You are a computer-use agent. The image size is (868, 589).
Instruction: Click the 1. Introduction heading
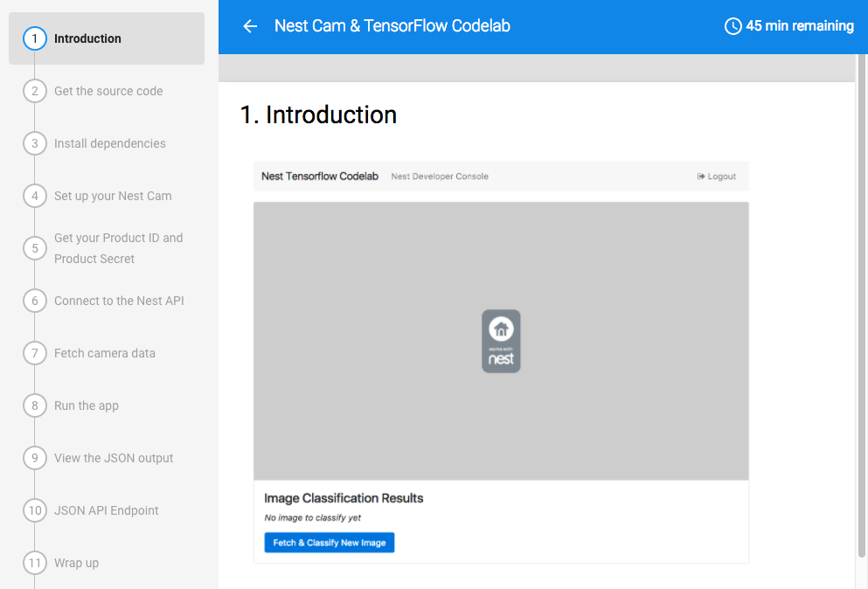(x=318, y=114)
